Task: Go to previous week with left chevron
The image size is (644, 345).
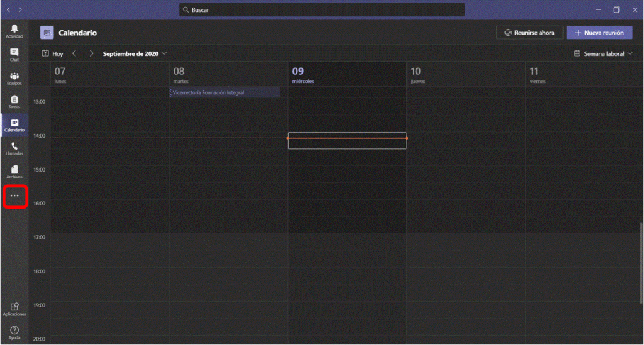Action: click(74, 54)
